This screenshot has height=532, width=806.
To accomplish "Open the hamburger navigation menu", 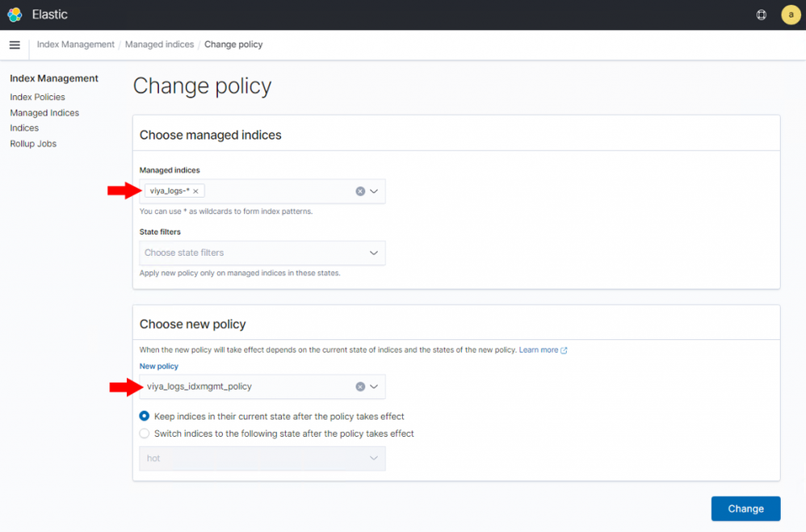I will tap(15, 45).
